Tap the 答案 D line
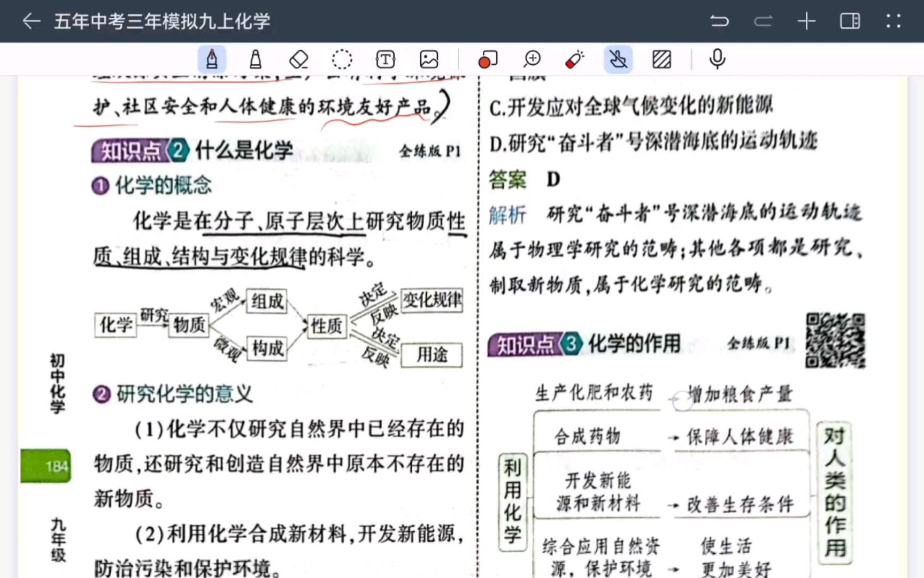Screen dimensions: 924x578 click(525, 180)
